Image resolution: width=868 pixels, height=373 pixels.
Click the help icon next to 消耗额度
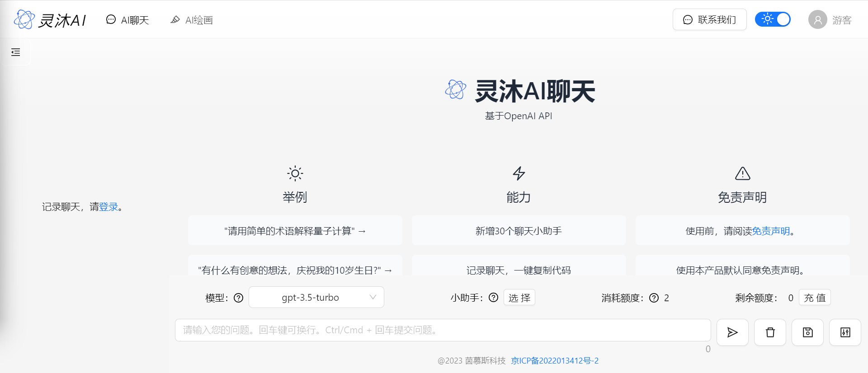click(654, 298)
